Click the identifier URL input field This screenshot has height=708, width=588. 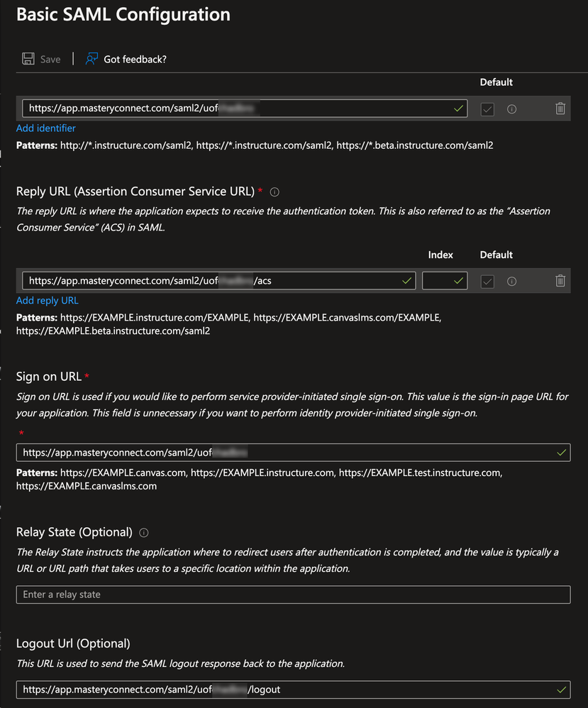click(x=234, y=109)
